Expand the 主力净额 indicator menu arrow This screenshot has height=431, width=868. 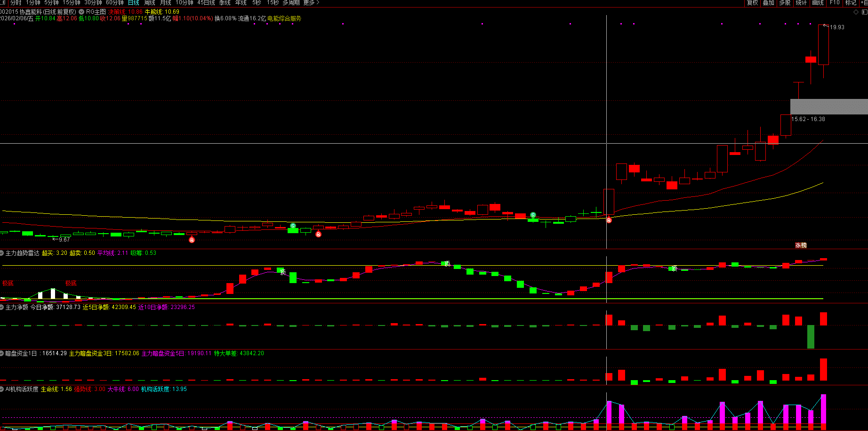click(2, 307)
